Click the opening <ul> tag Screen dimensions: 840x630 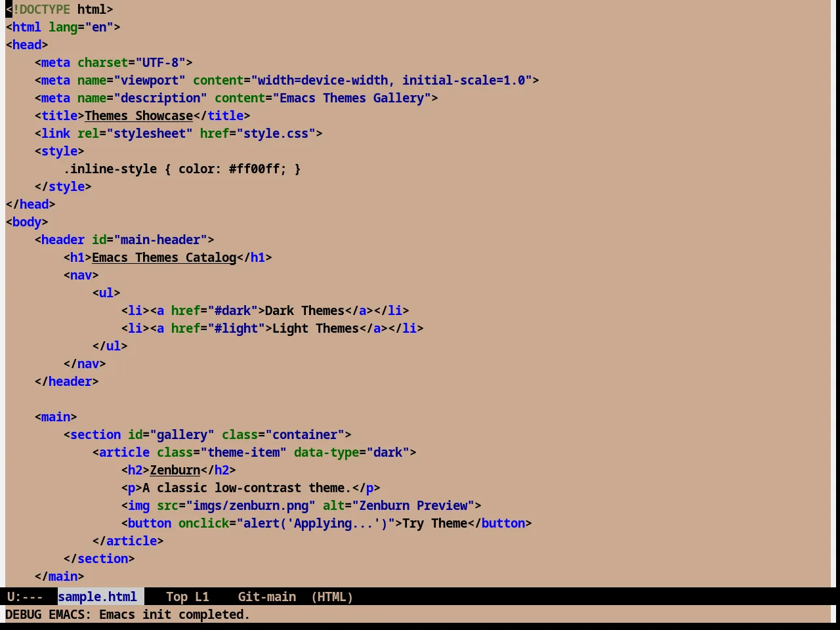coord(106,293)
